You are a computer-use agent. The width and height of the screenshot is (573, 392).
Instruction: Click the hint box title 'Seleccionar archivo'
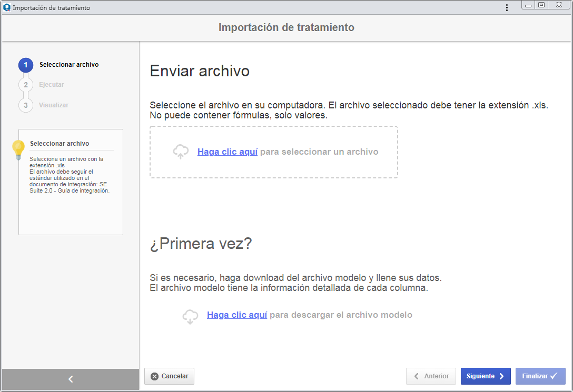click(60, 144)
